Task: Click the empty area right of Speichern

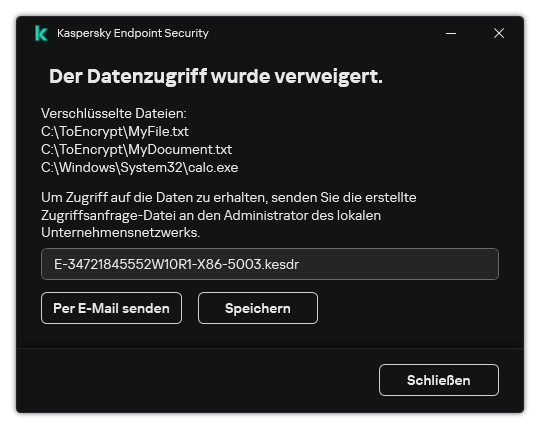Action: [408, 308]
